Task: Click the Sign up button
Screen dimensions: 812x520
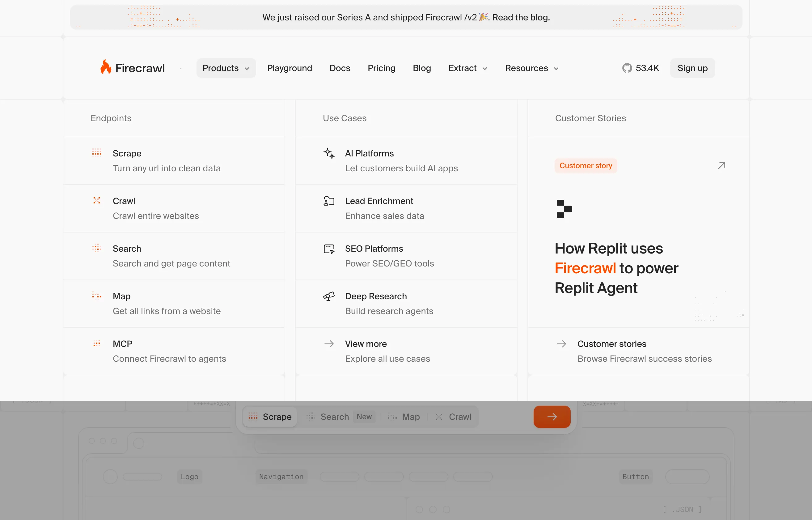Action: (692, 68)
